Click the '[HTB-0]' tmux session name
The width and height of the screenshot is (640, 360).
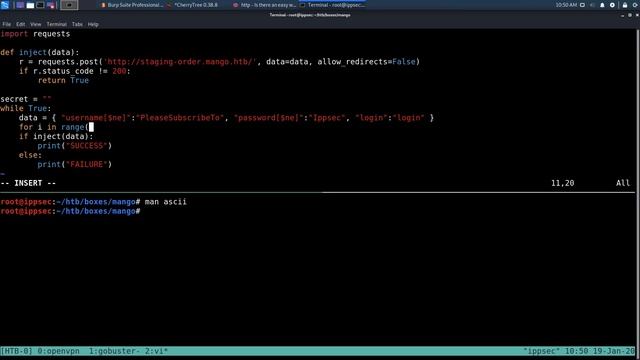click(x=16, y=351)
